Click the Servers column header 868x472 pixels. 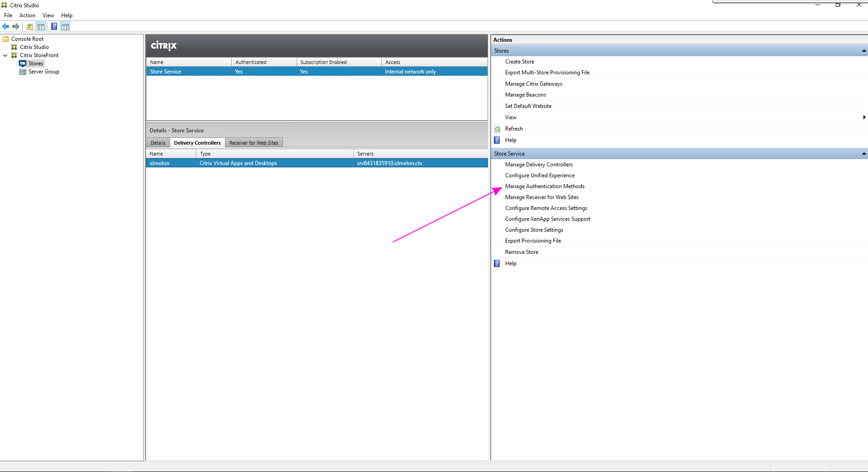420,154
